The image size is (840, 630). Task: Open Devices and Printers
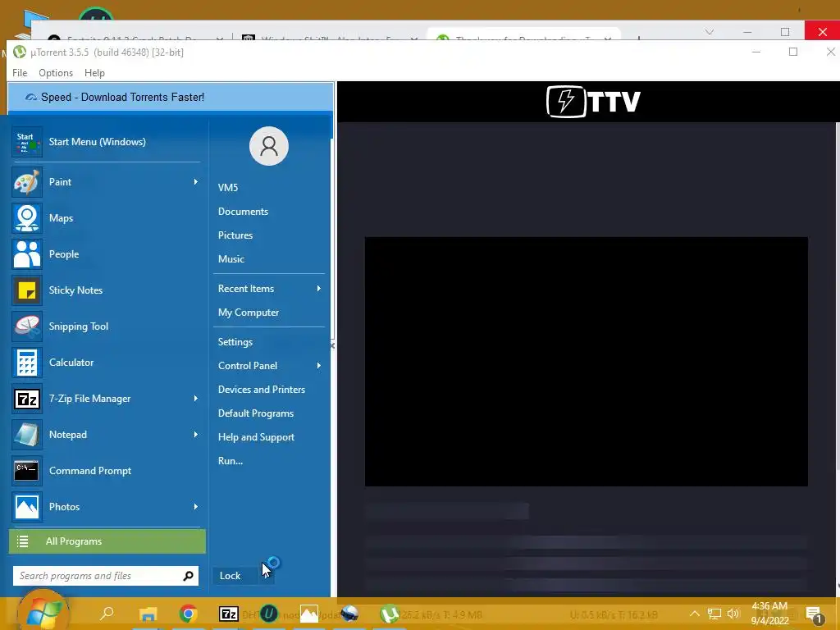pyautogui.click(x=262, y=390)
